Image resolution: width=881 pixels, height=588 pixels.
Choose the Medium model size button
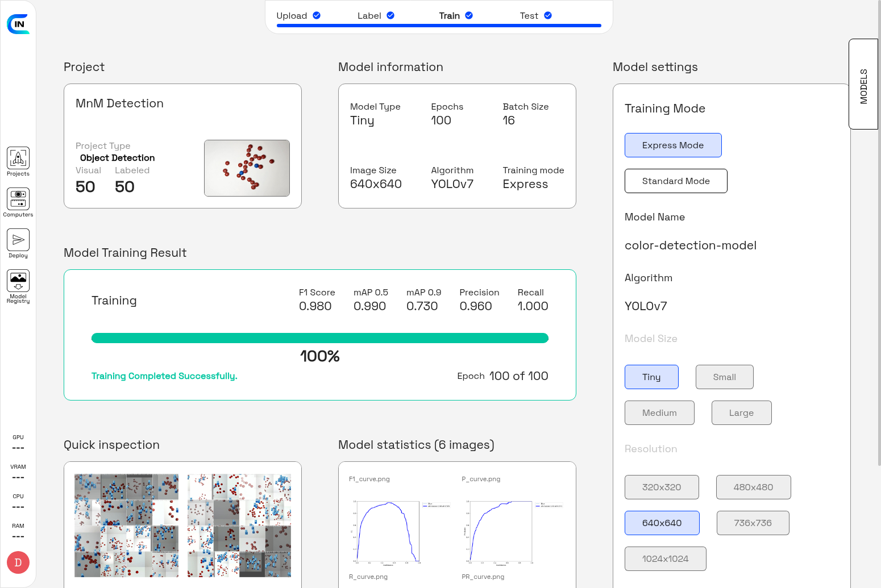[x=659, y=412]
